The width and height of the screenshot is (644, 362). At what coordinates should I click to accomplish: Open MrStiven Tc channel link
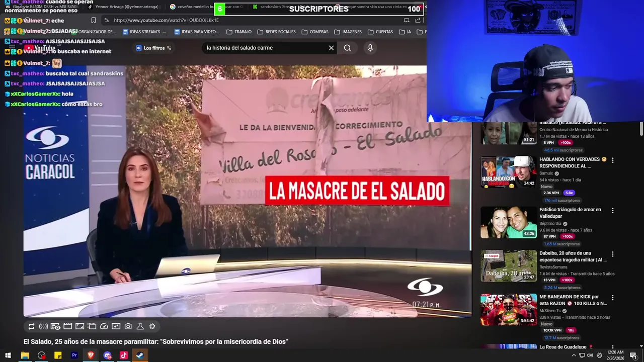550,311
